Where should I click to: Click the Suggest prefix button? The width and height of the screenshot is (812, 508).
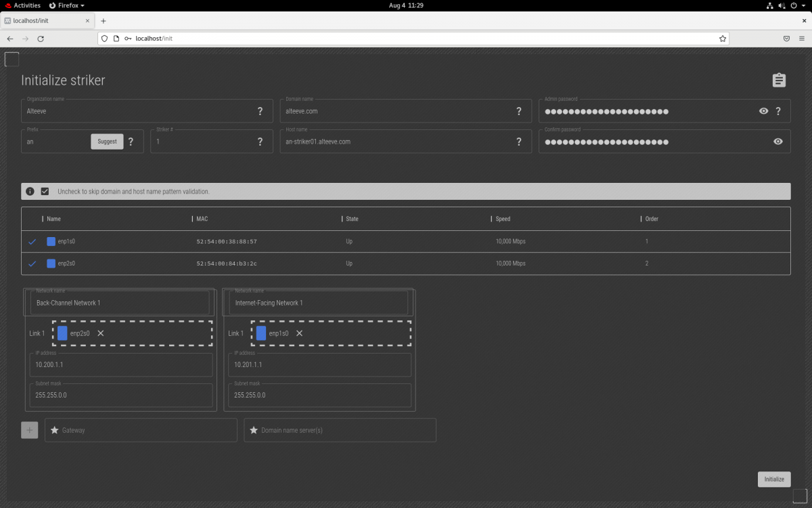click(107, 142)
